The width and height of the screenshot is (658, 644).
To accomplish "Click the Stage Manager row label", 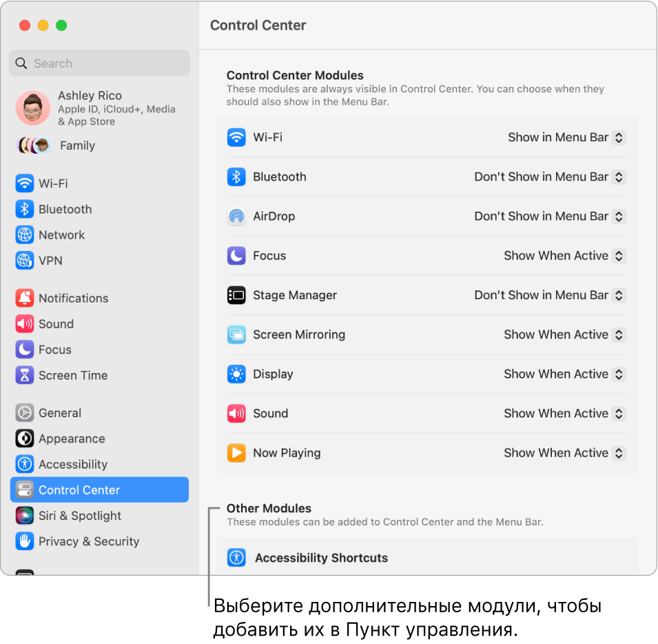I will tap(295, 296).
